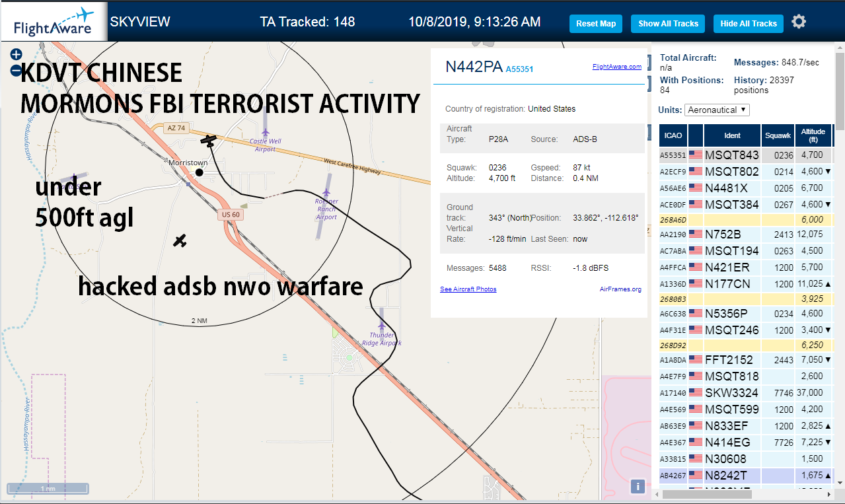Sort by Squawk column header
The image size is (845, 504).
(x=778, y=135)
